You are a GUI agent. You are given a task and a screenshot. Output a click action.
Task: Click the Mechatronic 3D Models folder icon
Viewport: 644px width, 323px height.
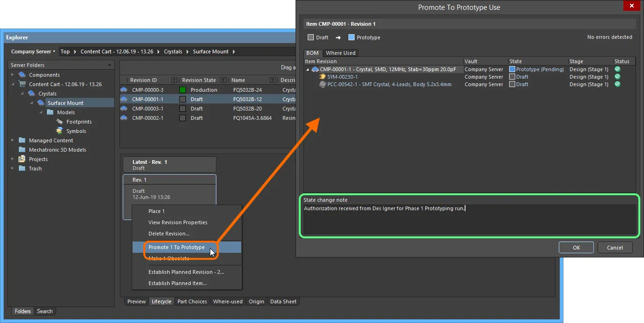pos(22,150)
